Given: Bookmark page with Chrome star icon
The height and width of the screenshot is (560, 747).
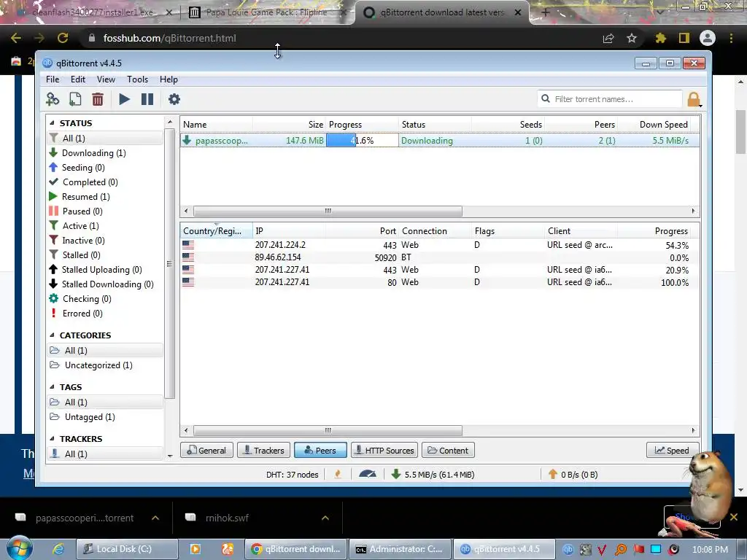Looking at the screenshot, I should (632, 38).
